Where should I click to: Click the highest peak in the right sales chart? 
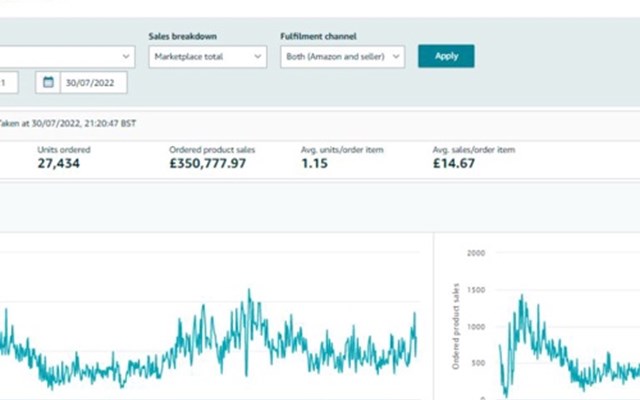522,296
